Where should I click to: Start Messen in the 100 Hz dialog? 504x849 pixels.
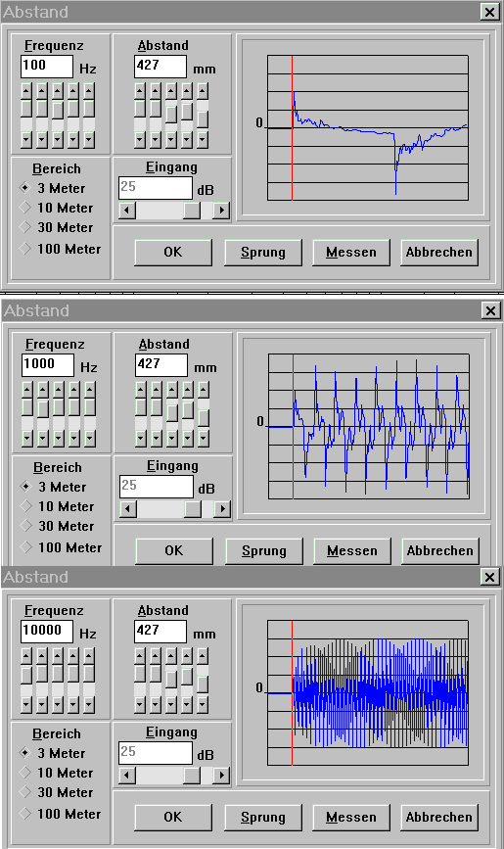tap(351, 253)
